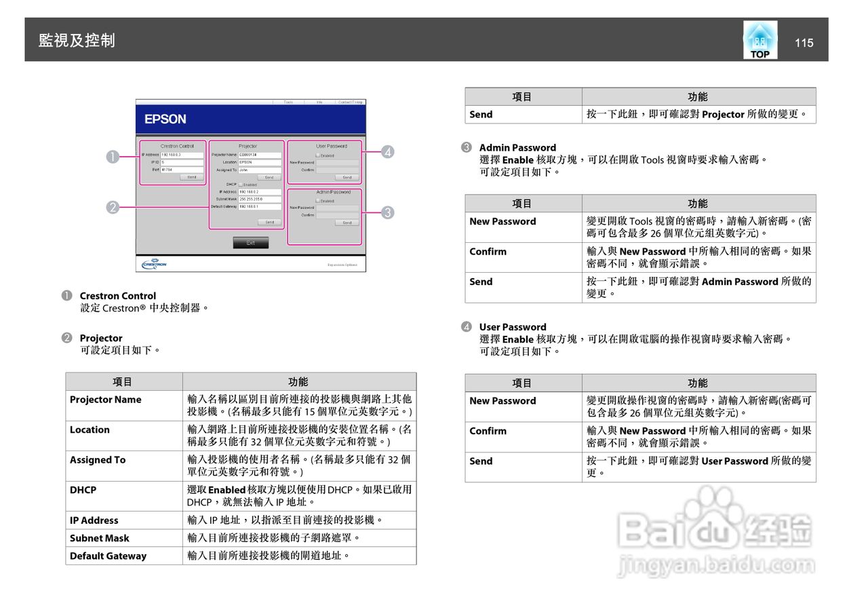The width and height of the screenshot is (868, 614).
Task: Click the Projector Name table row label
Action: coord(106,400)
